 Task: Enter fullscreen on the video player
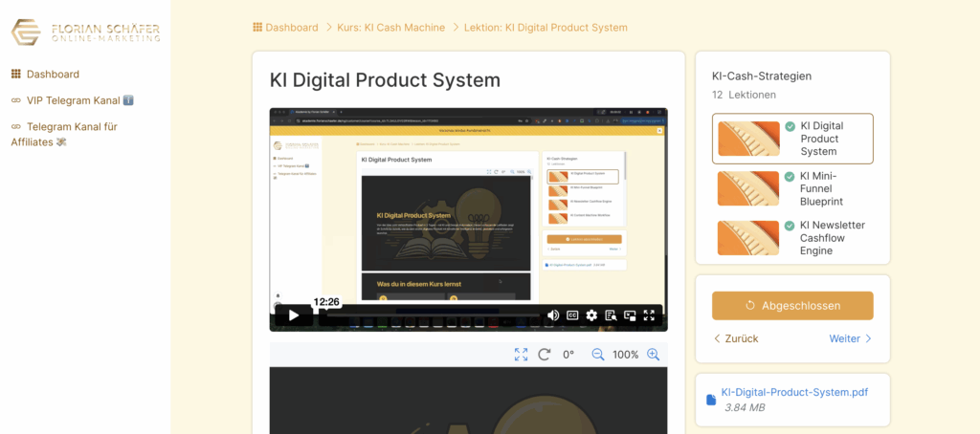tap(650, 315)
